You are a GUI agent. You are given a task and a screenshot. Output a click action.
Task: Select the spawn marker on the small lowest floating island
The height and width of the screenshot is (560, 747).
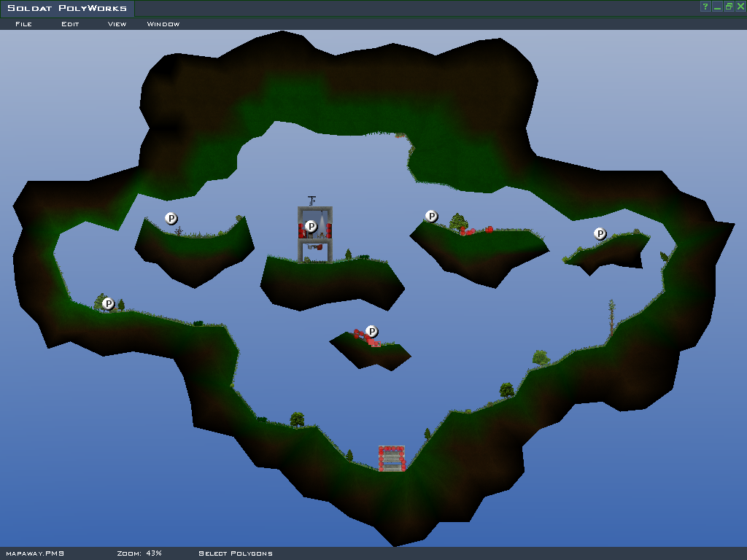coord(372,332)
